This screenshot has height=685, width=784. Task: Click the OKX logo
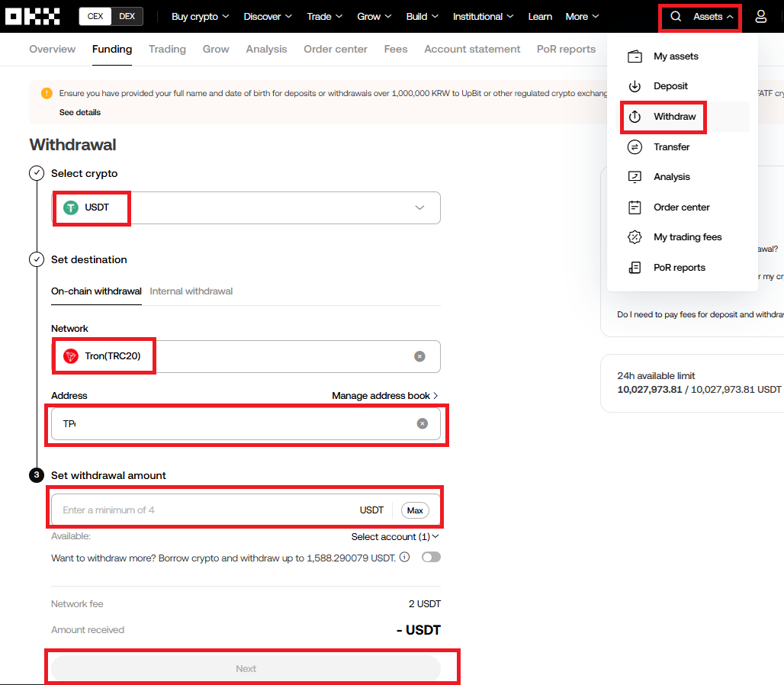click(33, 17)
